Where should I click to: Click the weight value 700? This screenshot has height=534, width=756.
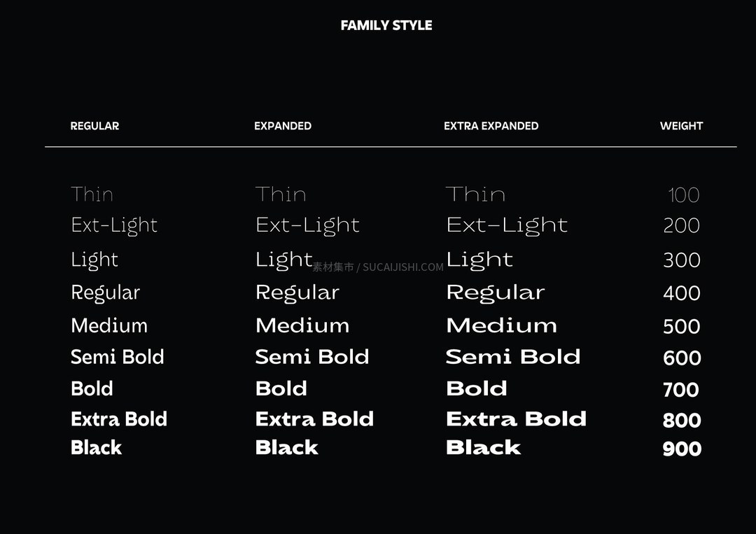point(681,389)
